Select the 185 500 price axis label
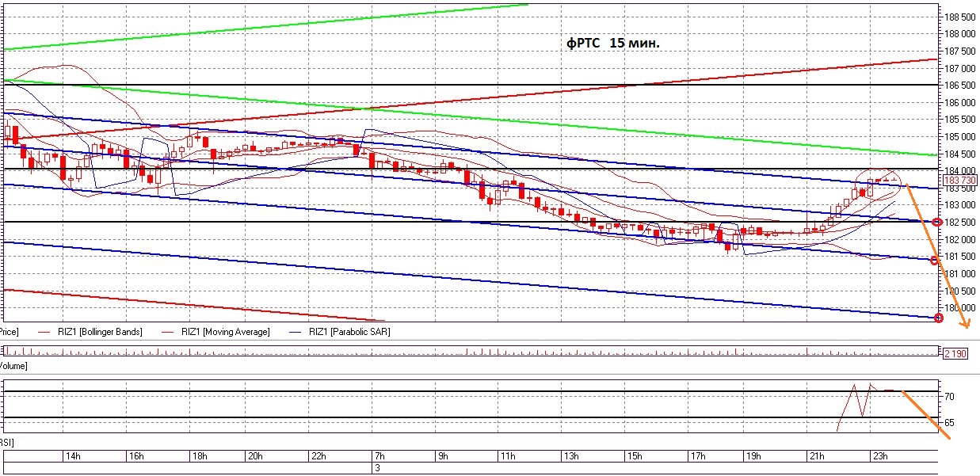This screenshot has width=980, height=476. (x=959, y=120)
